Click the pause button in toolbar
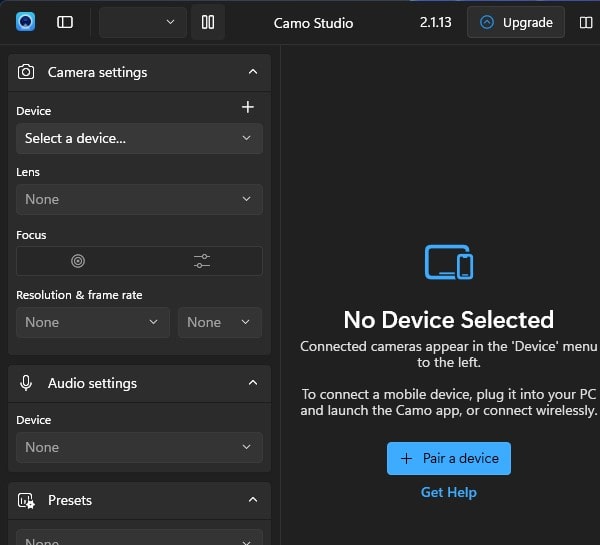Viewport: 600px width, 545px height. point(208,22)
